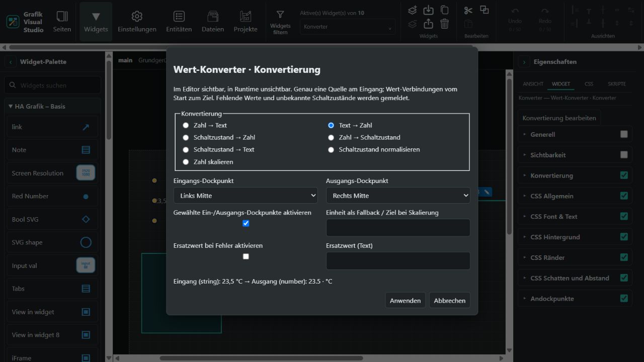The height and width of the screenshot is (362, 644).
Task: Click the add widget layers-plus icon
Action: click(x=413, y=10)
